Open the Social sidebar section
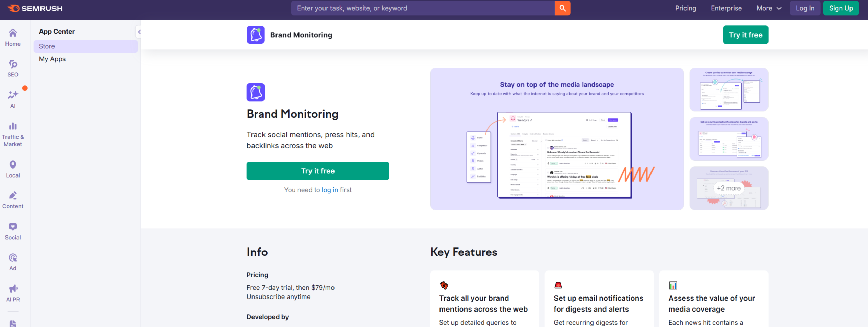Viewport: 868px width, 327px height. [13, 231]
